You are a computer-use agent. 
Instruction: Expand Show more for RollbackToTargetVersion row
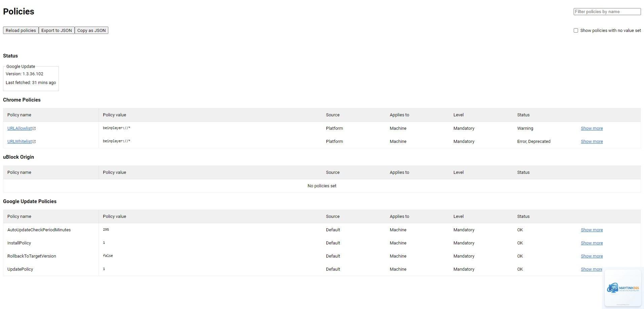tap(592, 256)
